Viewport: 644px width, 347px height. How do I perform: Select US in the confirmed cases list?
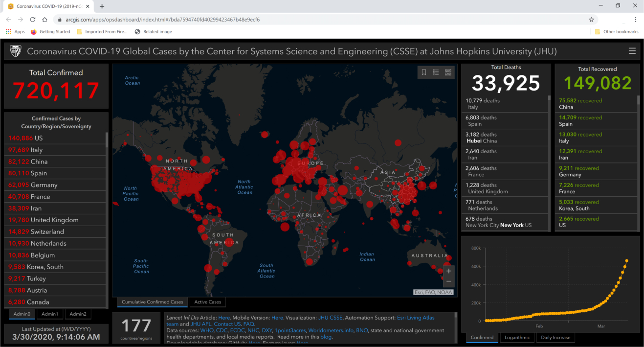55,138
